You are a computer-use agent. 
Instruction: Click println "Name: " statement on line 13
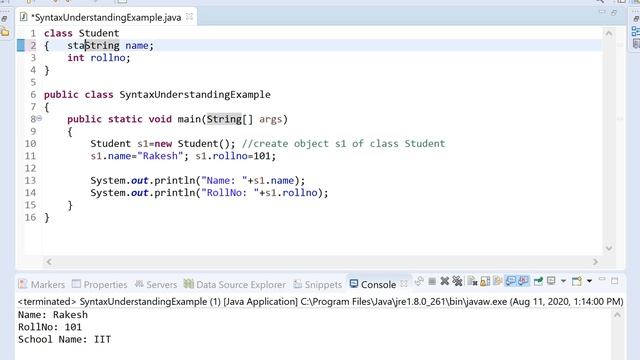tap(198, 180)
